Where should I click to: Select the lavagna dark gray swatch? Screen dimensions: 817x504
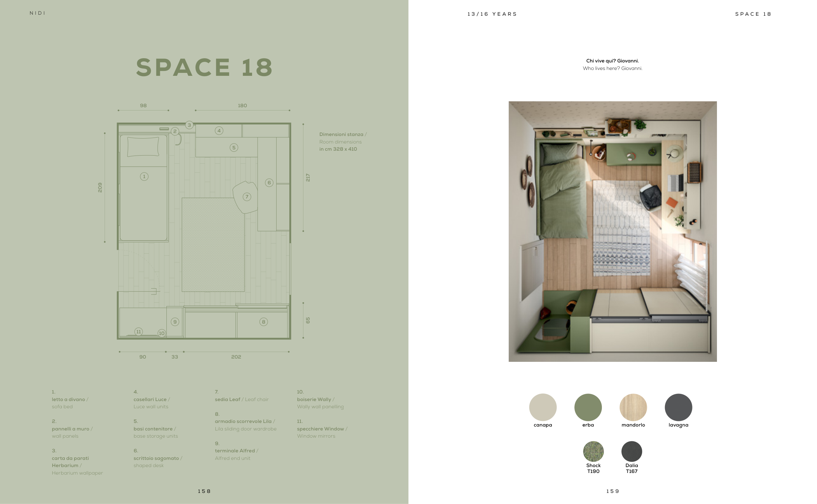click(x=678, y=407)
